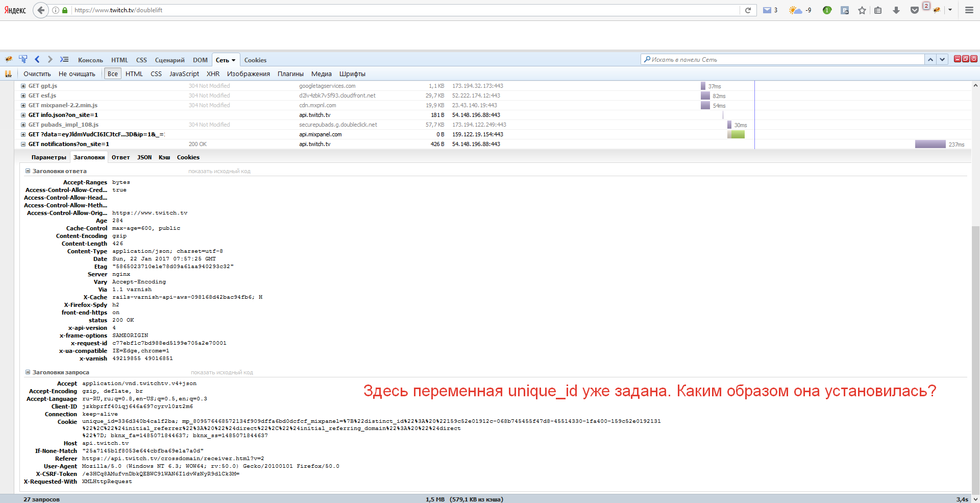The height and width of the screenshot is (503, 980).
Task: Expand the GET ?data=eyJldmVud request row
Action: (23, 135)
